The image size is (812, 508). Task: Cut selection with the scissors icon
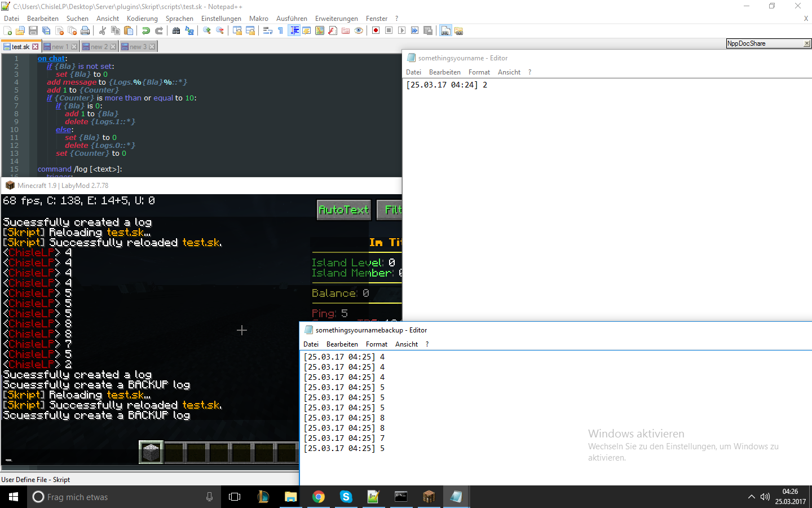tap(103, 30)
